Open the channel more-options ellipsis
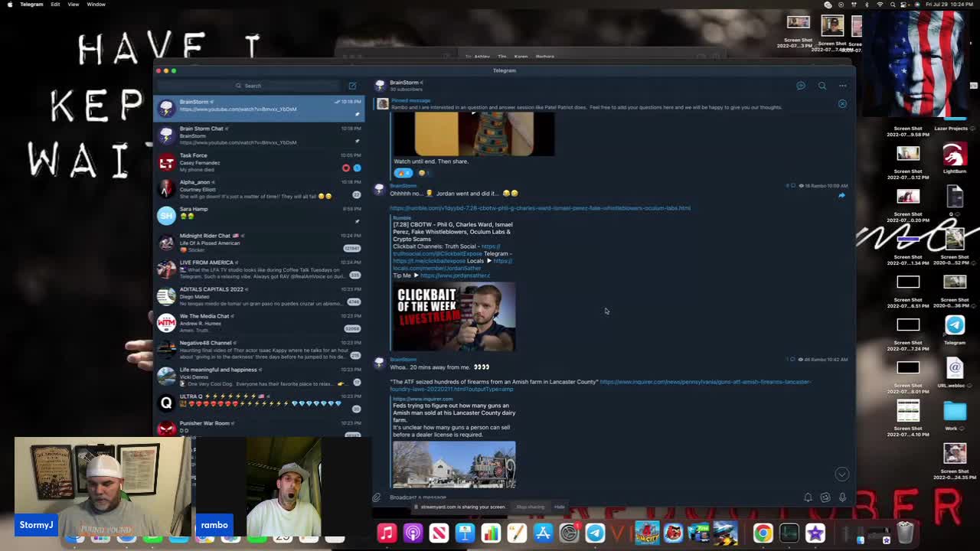Viewport: 980px width, 551px height. click(x=843, y=86)
